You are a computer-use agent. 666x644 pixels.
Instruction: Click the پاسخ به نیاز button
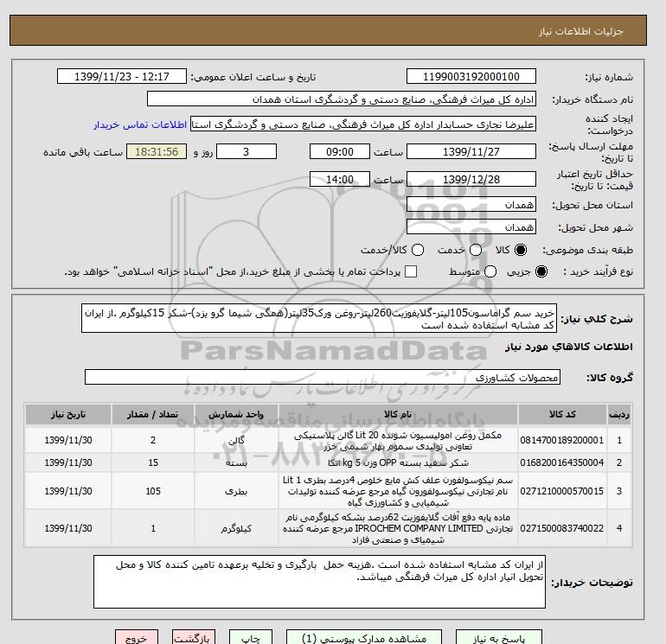point(499,638)
